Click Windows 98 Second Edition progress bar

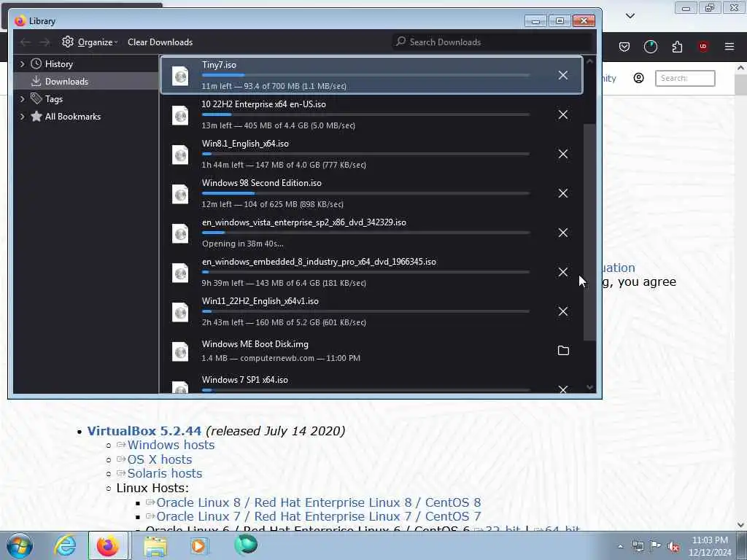pos(365,193)
